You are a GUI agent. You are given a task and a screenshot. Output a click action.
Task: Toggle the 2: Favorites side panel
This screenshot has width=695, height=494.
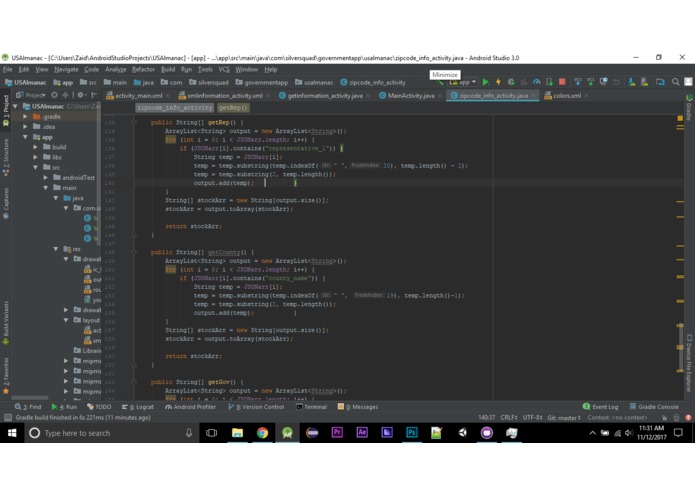6,376
